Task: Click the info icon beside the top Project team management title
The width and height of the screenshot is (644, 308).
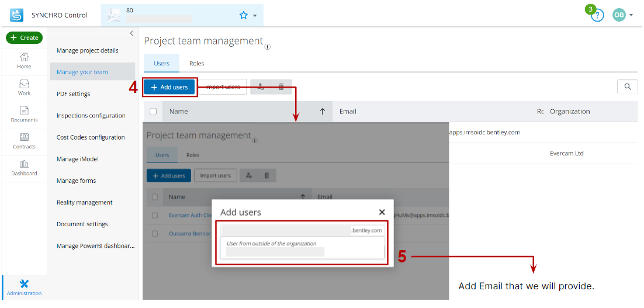Action: coord(268,46)
